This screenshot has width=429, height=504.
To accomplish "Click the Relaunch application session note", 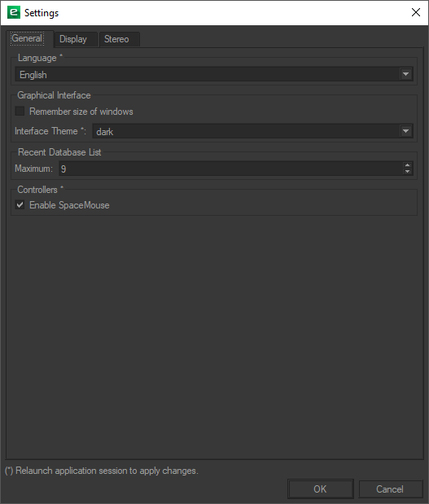I will click(102, 471).
